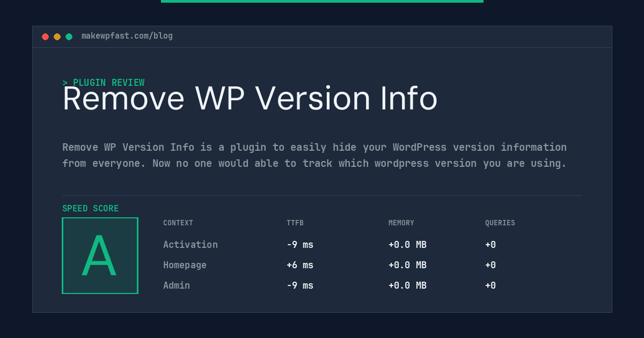The image size is (644, 338).
Task: Select the Activation row label
Action: point(191,245)
